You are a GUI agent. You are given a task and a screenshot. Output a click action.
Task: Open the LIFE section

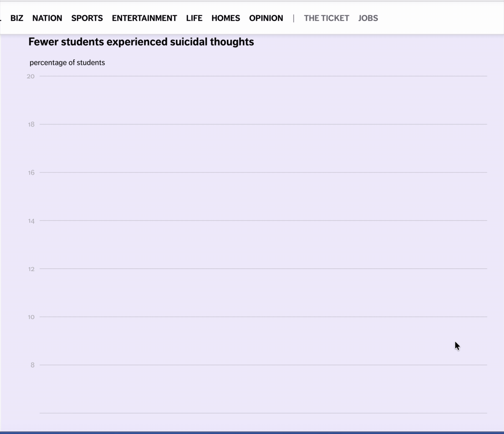click(x=194, y=18)
